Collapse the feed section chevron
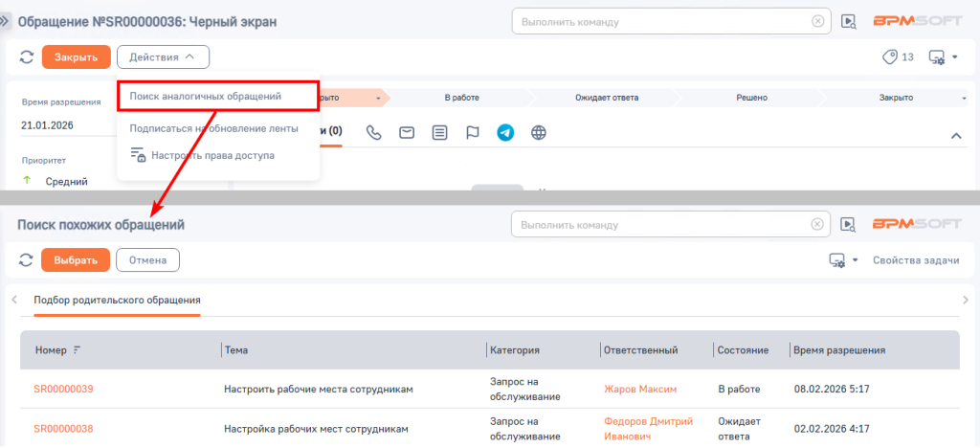The image size is (980, 448). click(956, 136)
